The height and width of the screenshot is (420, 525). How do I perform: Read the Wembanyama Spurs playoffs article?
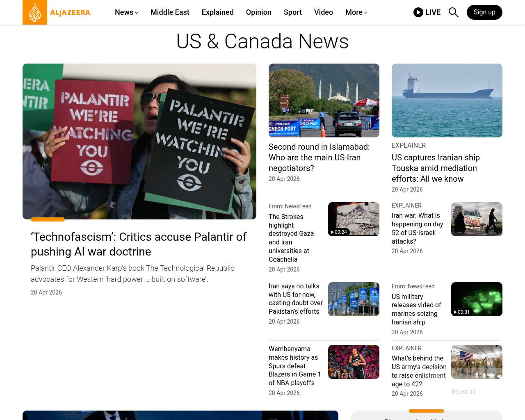click(x=295, y=366)
